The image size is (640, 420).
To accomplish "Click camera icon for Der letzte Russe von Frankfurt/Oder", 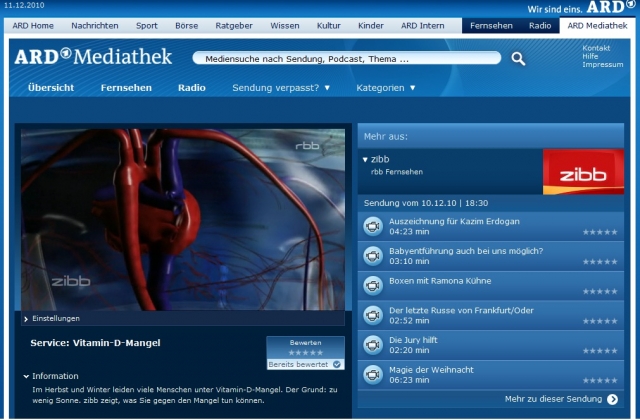I will point(373,316).
